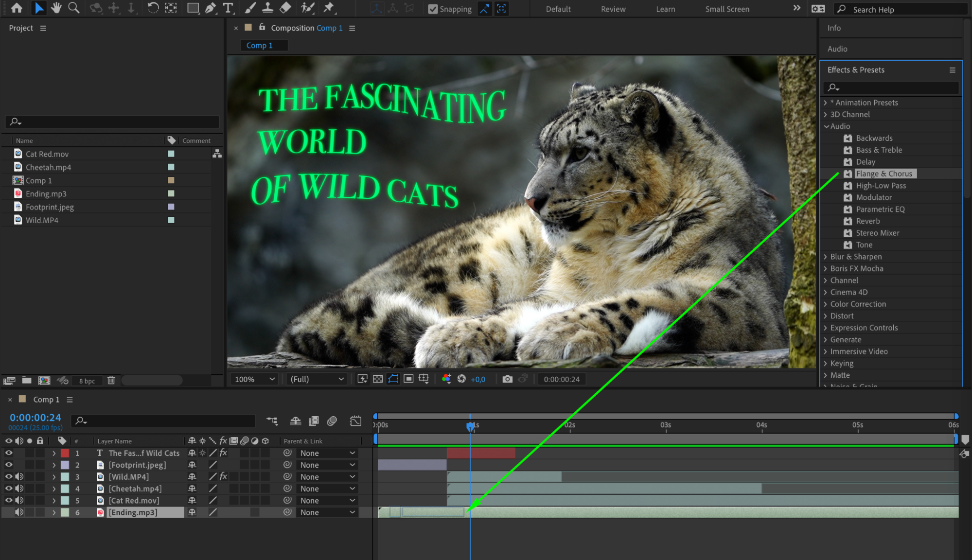Toggle the Snapping checkbox

[x=432, y=9]
